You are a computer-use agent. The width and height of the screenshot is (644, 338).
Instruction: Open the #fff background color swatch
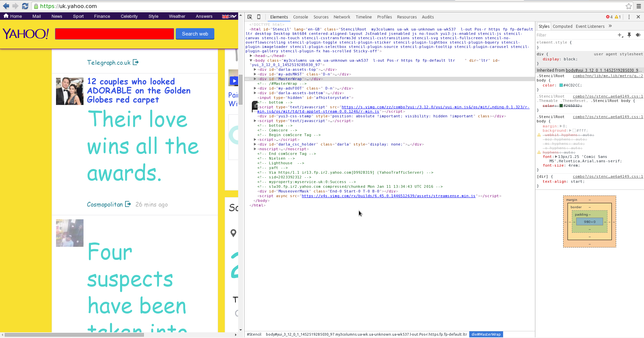coord(574,130)
